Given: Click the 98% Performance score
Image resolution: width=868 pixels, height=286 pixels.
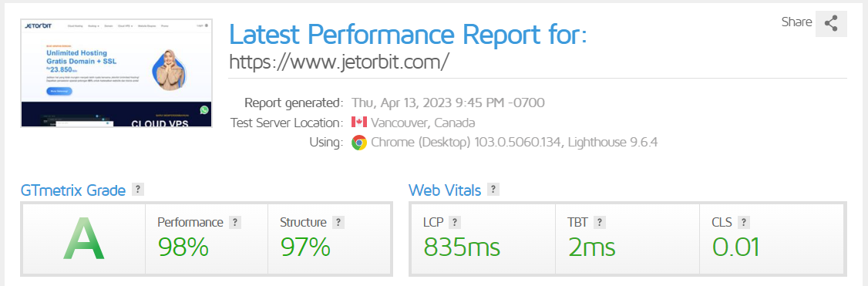Looking at the screenshot, I should (183, 247).
